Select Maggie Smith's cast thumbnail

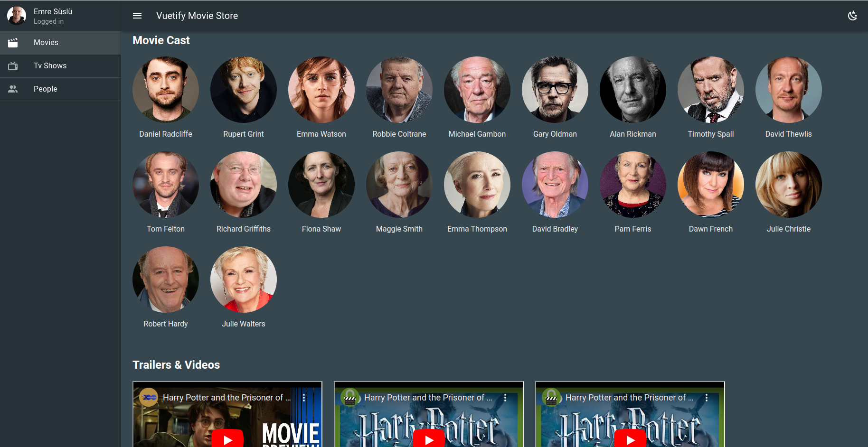click(x=399, y=185)
